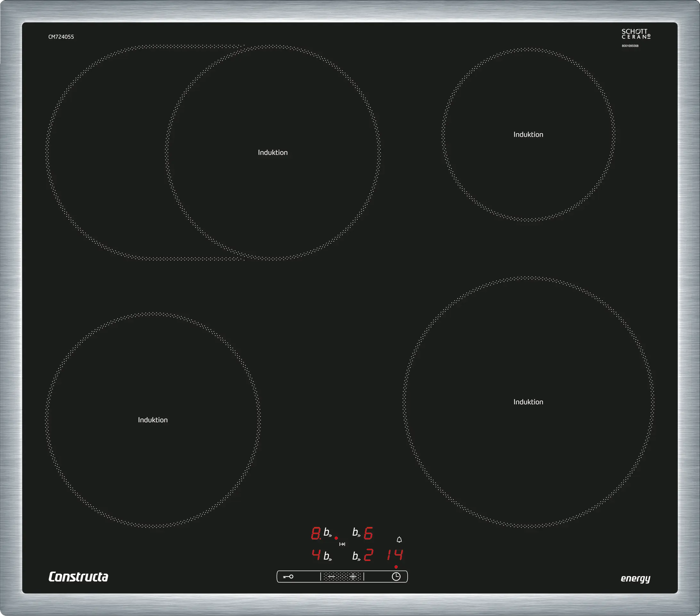Touch the dotted slider area between minus and plus
Screen dimensions: 700x616
[342, 577]
